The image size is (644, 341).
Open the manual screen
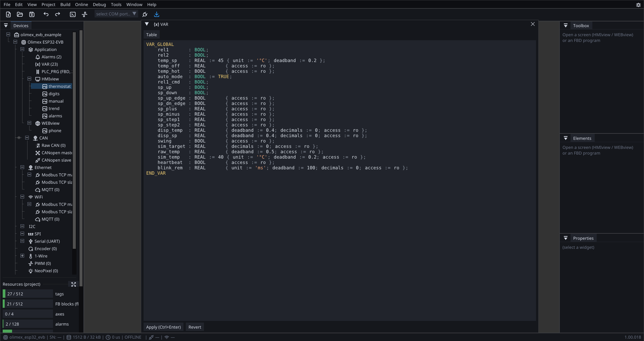coord(53,101)
